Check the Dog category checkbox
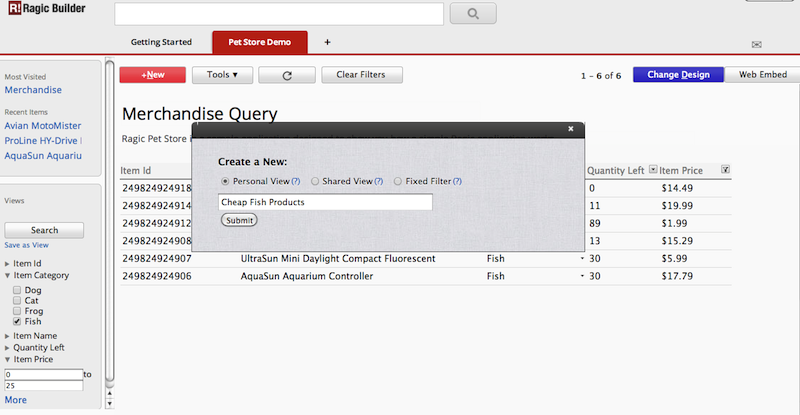Image resolution: width=800 pixels, height=415 pixels. point(16,288)
